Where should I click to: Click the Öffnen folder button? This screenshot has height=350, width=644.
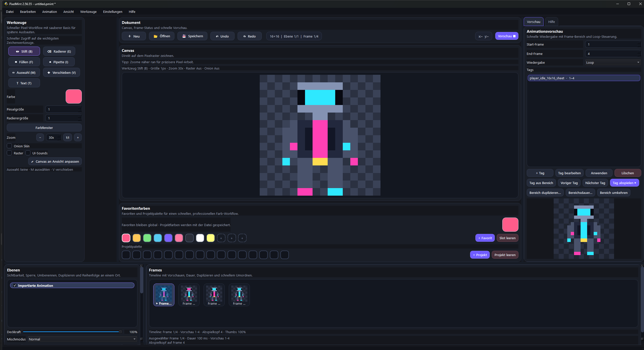pos(162,36)
